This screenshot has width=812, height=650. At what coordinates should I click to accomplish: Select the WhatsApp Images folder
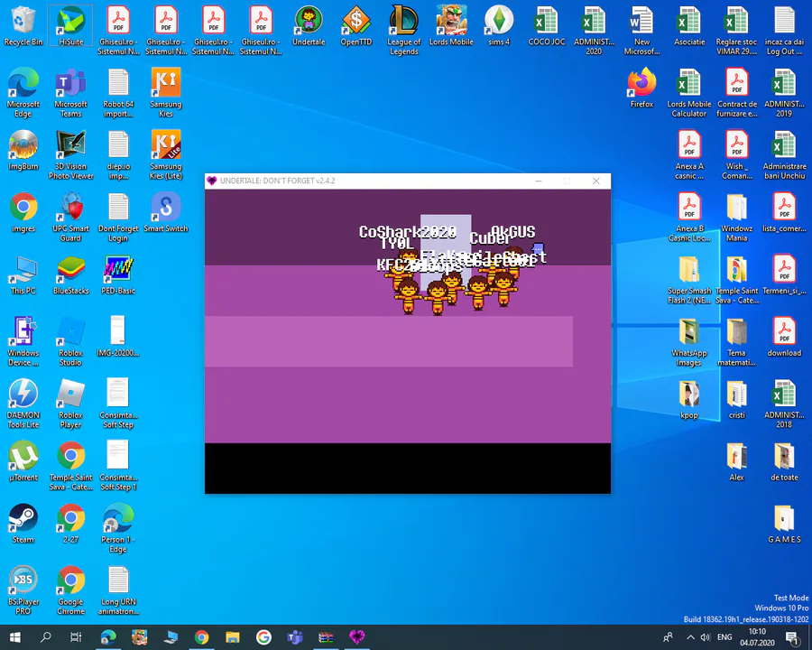point(689,341)
